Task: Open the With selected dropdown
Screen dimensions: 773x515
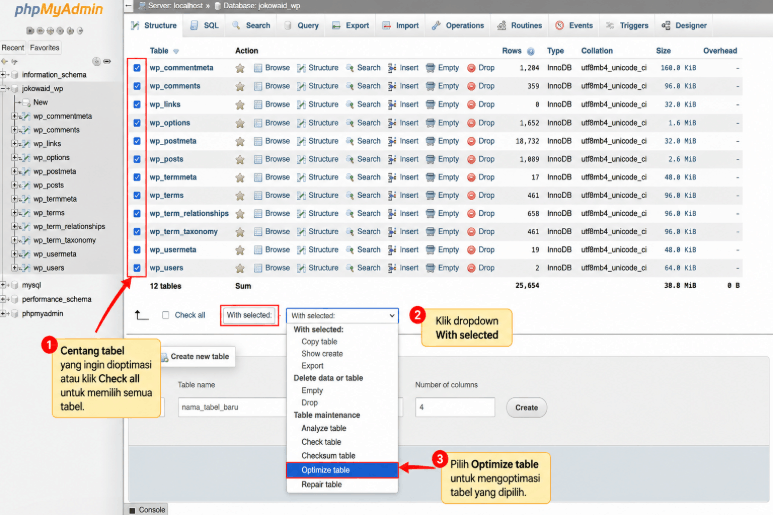Action: pos(343,315)
